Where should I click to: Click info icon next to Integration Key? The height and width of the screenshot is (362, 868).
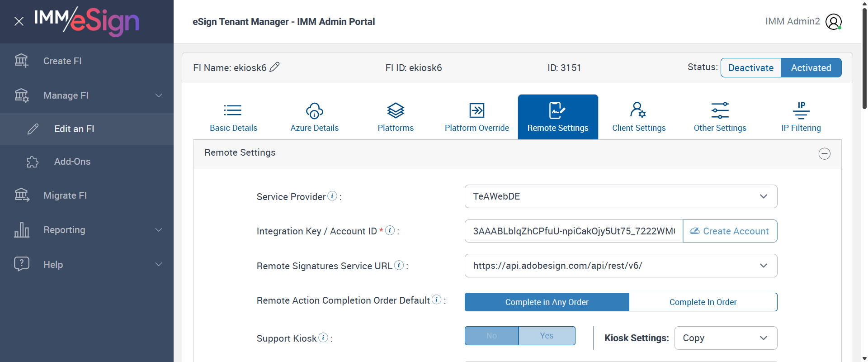click(390, 230)
